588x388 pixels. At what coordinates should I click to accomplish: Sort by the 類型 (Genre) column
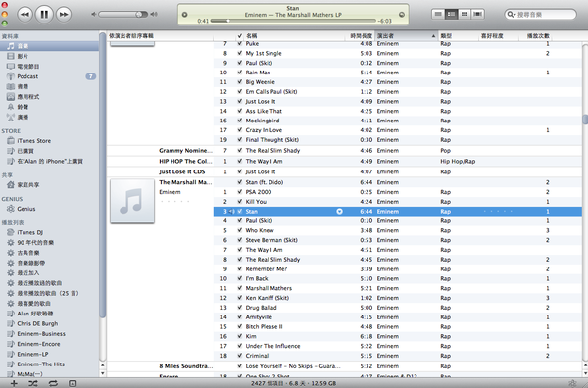click(459, 36)
